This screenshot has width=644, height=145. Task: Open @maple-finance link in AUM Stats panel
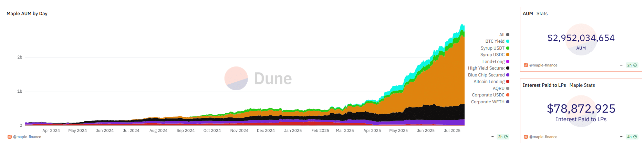click(x=543, y=65)
